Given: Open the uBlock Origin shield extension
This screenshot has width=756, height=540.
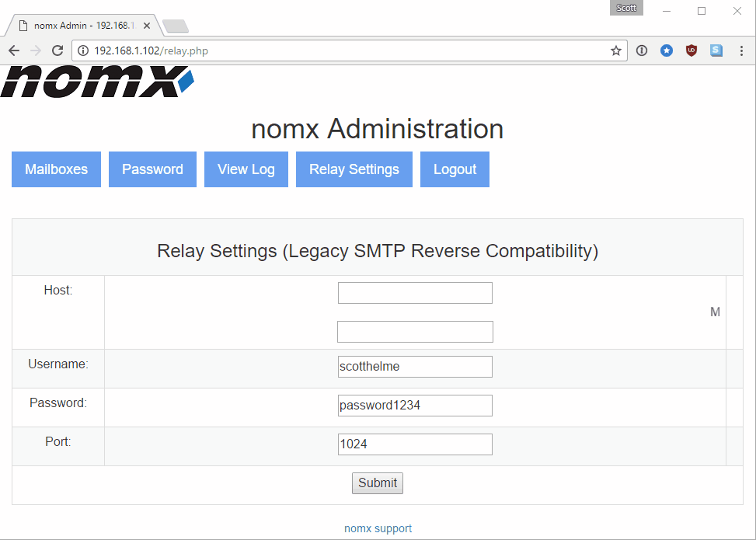Looking at the screenshot, I should point(692,51).
